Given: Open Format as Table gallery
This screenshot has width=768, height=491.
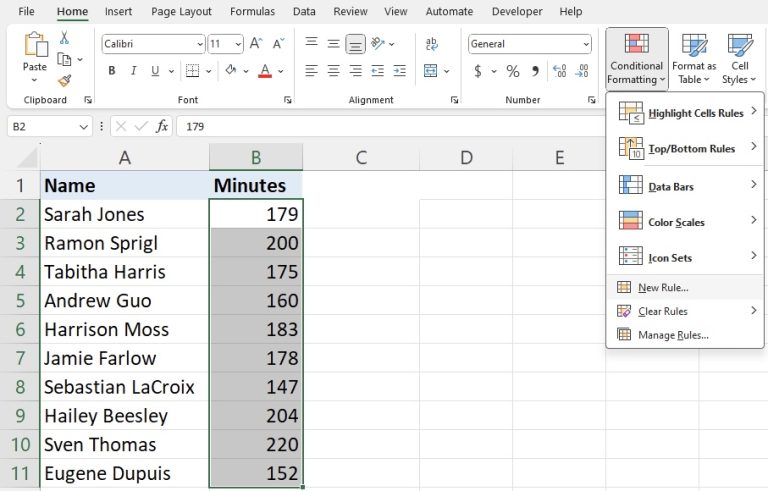Looking at the screenshot, I should [x=694, y=58].
